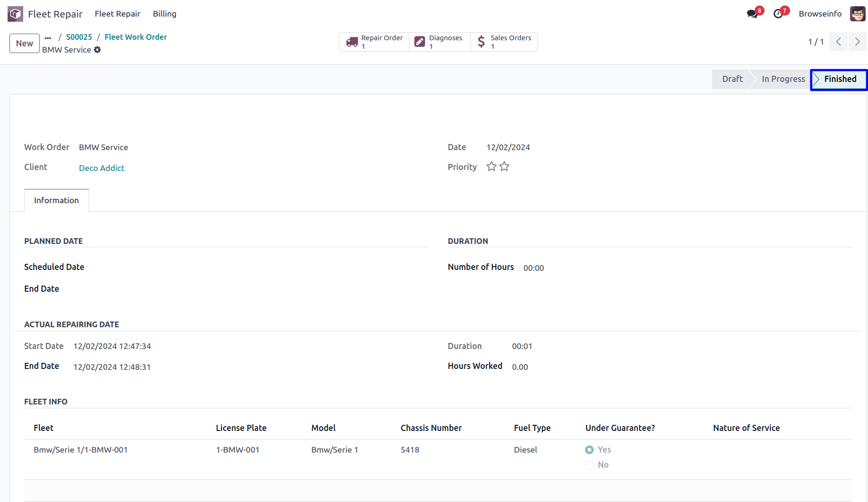868x502 pixels.
Task: Select the No guarantee radio button
Action: (589, 465)
